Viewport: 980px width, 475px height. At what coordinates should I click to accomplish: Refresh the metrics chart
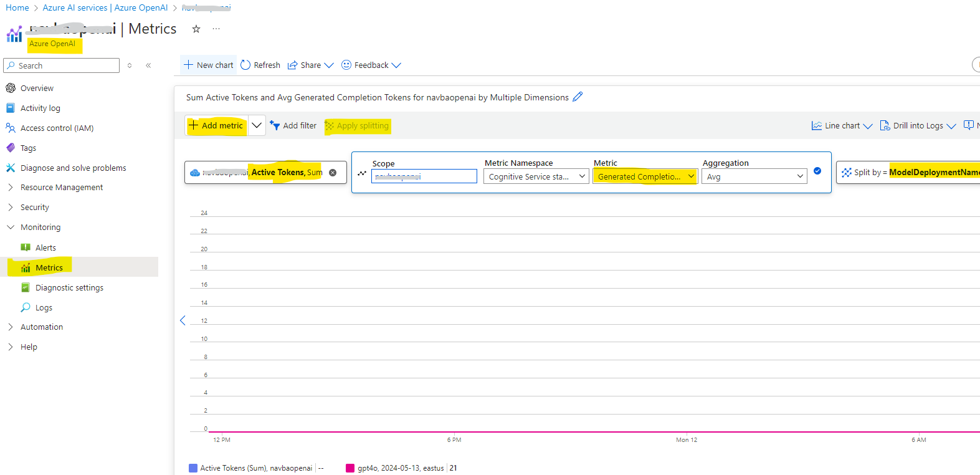click(x=260, y=65)
